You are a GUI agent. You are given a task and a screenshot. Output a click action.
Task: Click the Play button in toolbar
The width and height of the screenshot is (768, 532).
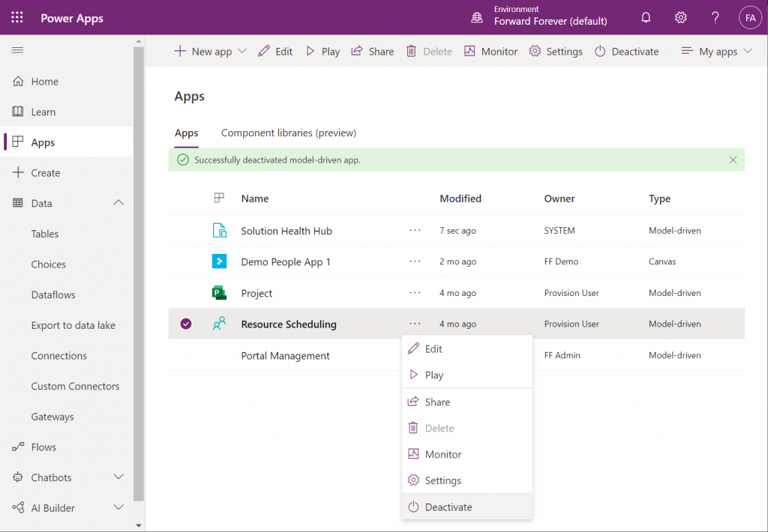pyautogui.click(x=322, y=51)
